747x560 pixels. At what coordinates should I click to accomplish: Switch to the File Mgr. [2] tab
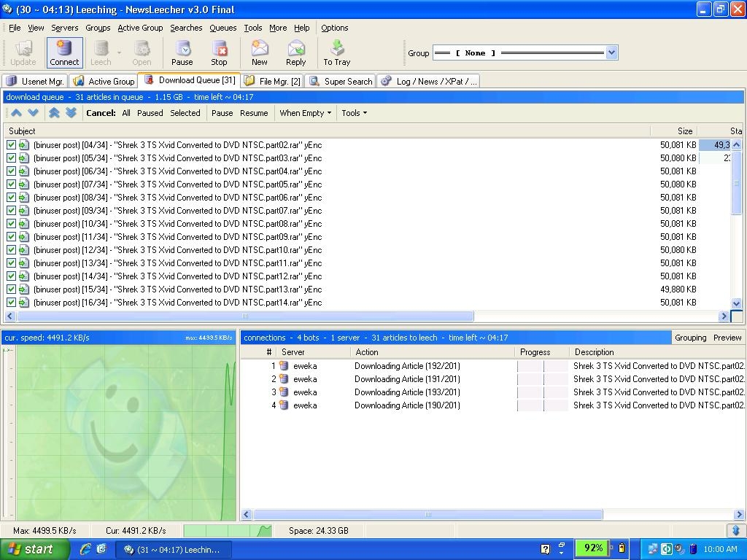273,82
